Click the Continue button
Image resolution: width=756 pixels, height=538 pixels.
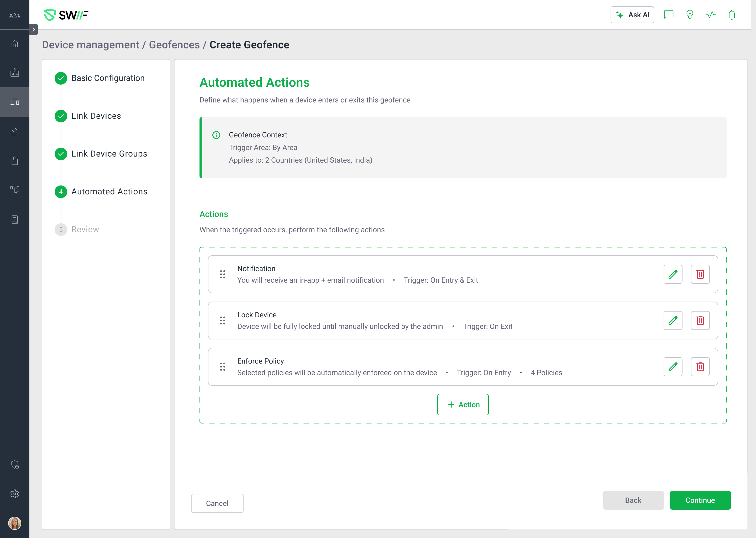pos(700,500)
